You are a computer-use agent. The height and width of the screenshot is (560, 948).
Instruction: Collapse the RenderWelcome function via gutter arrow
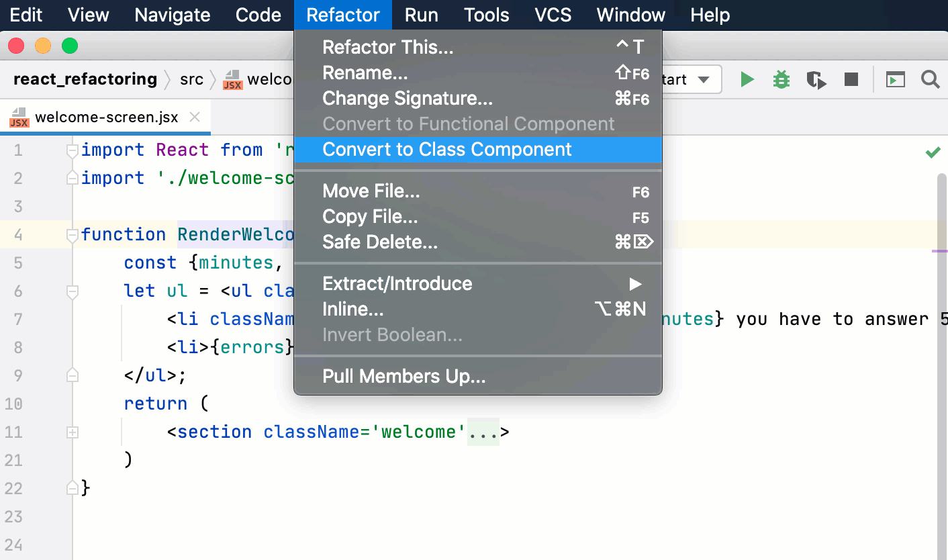click(71, 234)
